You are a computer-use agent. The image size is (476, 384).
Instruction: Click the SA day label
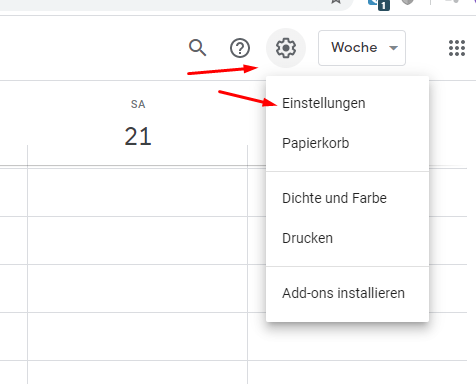[138, 104]
